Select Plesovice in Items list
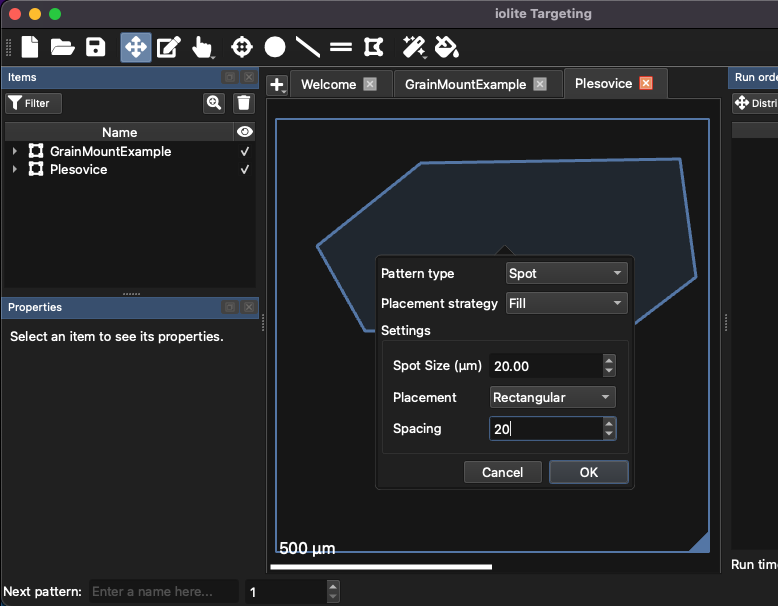This screenshot has height=606, width=778. click(78, 170)
